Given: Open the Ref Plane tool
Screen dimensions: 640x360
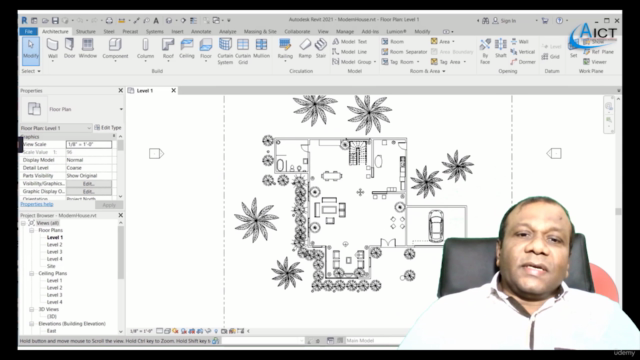Looking at the screenshot, I should [598, 52].
